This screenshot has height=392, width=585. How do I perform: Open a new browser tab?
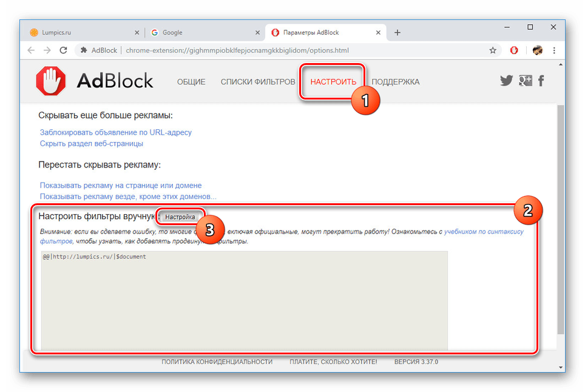point(397,32)
